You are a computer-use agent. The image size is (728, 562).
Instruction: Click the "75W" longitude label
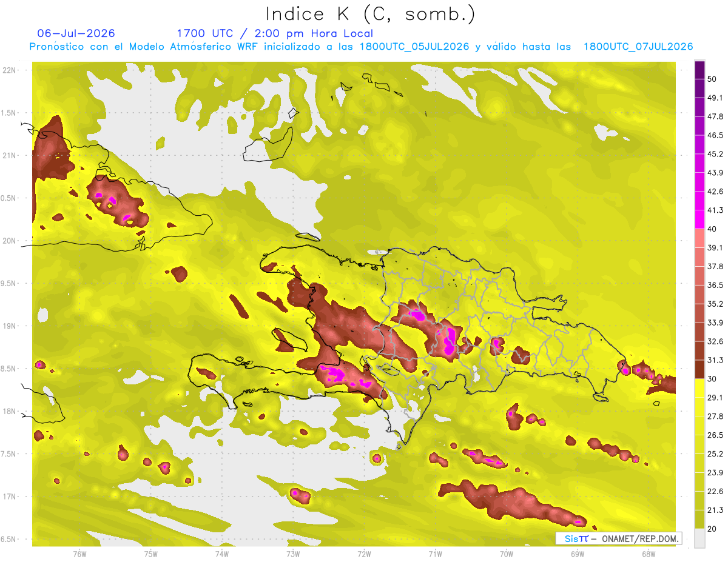(x=151, y=554)
